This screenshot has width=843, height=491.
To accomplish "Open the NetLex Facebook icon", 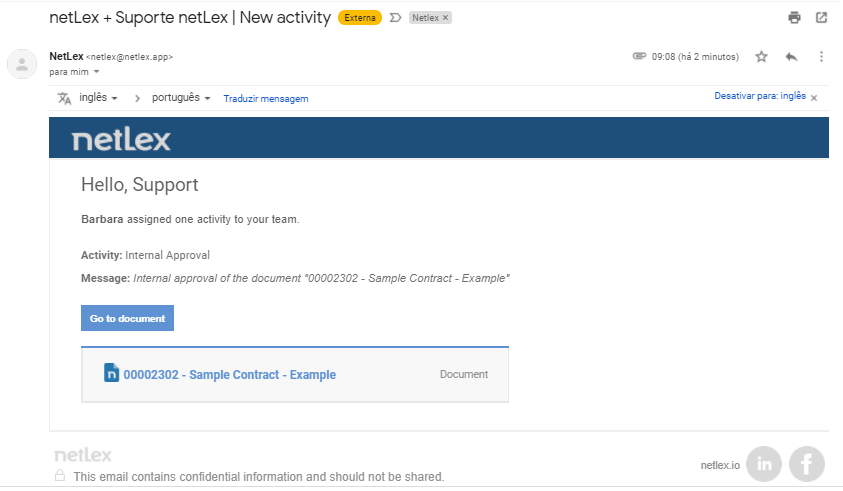I will (x=806, y=464).
